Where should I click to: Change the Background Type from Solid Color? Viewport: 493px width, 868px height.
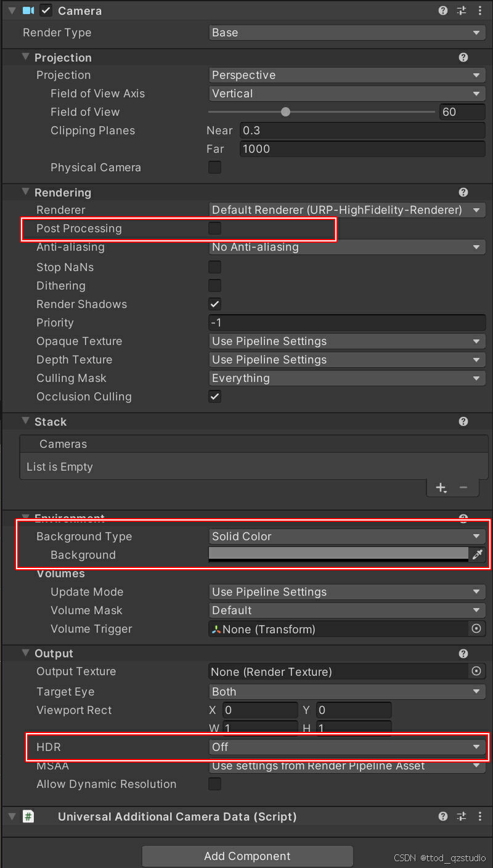(x=346, y=536)
